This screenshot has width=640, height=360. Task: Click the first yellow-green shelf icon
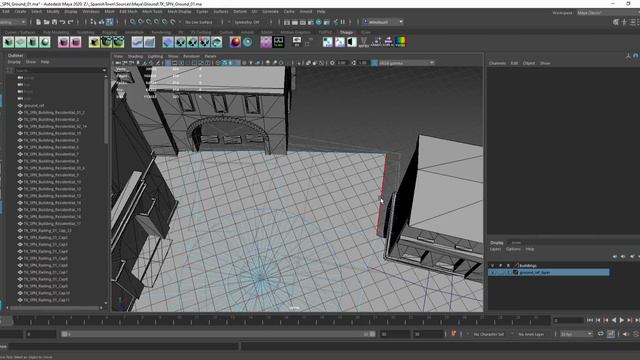tap(94, 42)
